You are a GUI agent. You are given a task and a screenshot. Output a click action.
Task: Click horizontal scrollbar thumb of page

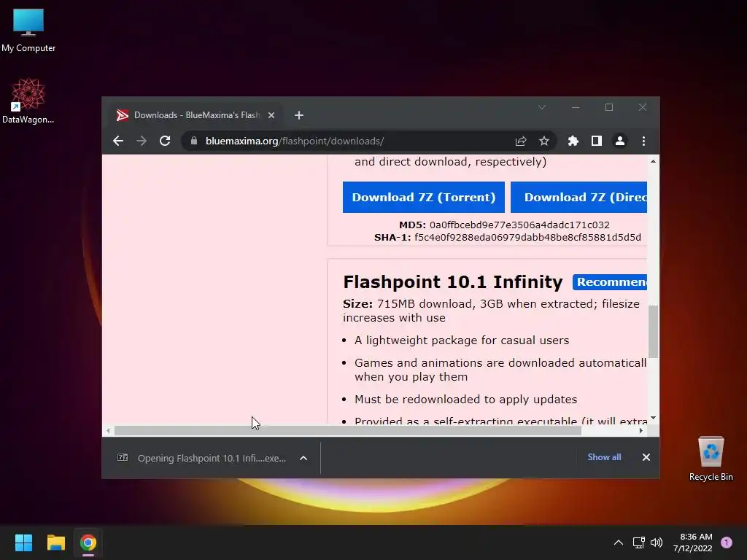click(348, 431)
